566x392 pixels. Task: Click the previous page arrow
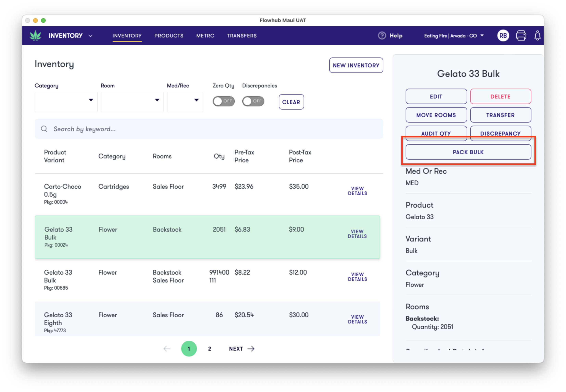pyautogui.click(x=167, y=348)
